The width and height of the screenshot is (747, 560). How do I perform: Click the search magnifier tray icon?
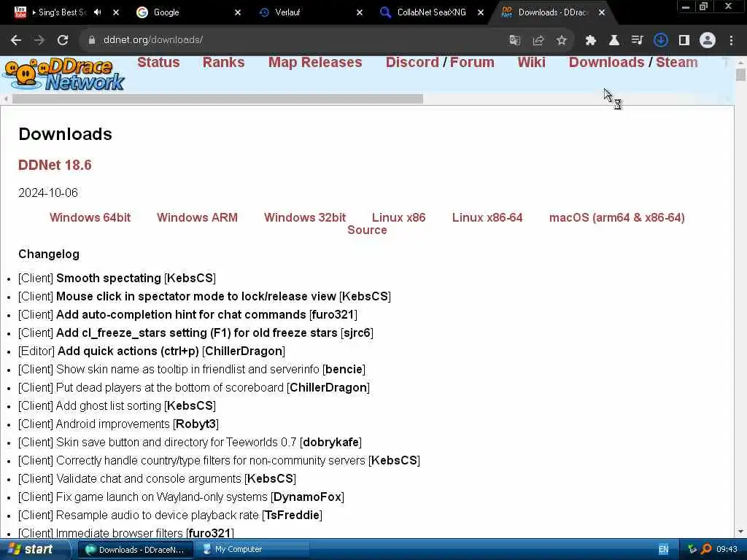click(x=706, y=549)
